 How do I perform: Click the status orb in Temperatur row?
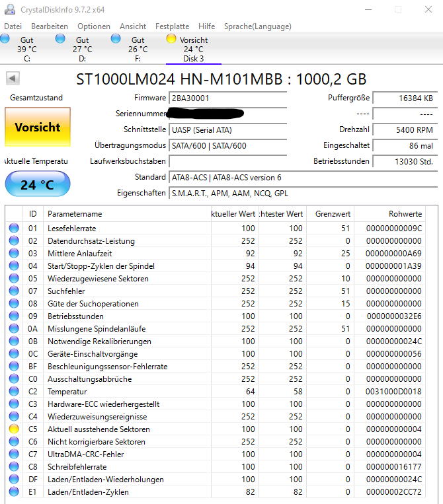point(14,392)
